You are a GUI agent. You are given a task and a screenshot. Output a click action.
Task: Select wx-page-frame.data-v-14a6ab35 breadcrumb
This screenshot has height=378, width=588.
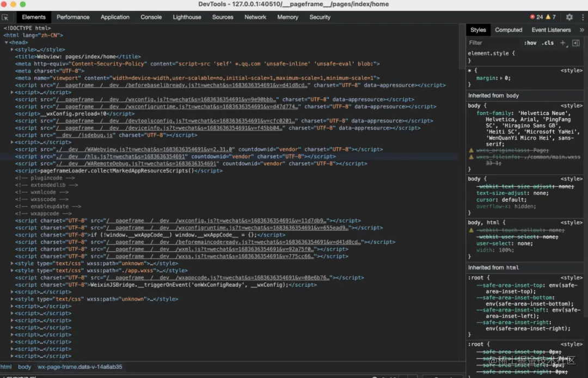coord(79,367)
